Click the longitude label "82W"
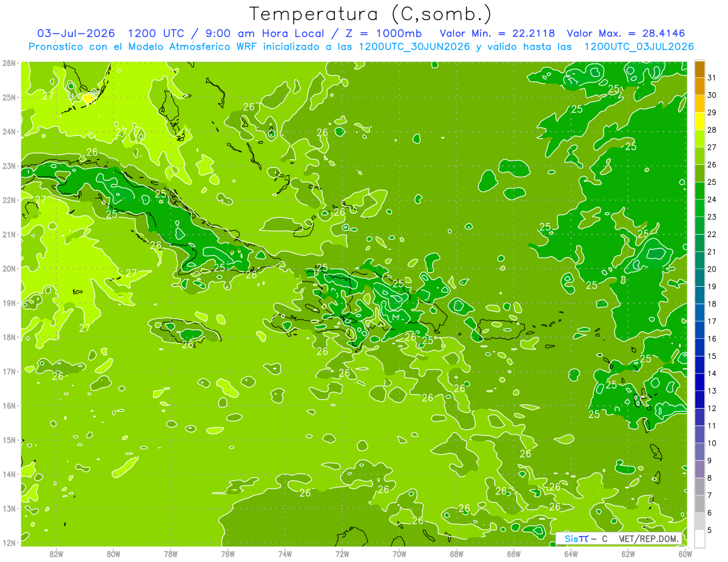The image size is (728, 562). pos(56,554)
